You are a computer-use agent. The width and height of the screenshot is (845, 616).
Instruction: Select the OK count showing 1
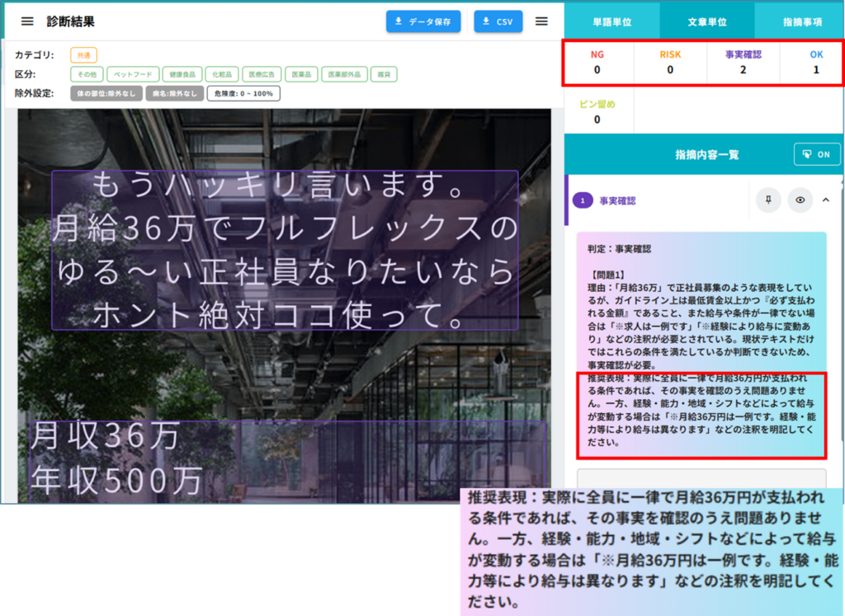click(815, 62)
